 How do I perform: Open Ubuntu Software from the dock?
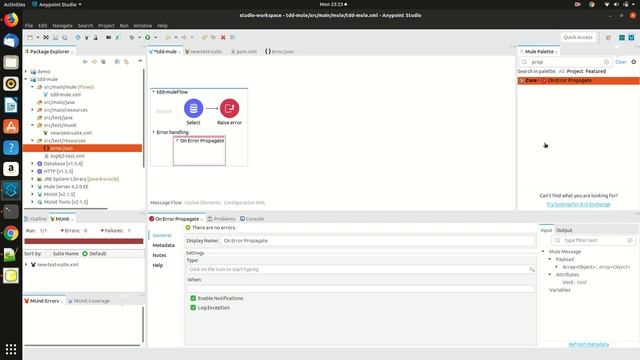tap(11, 126)
